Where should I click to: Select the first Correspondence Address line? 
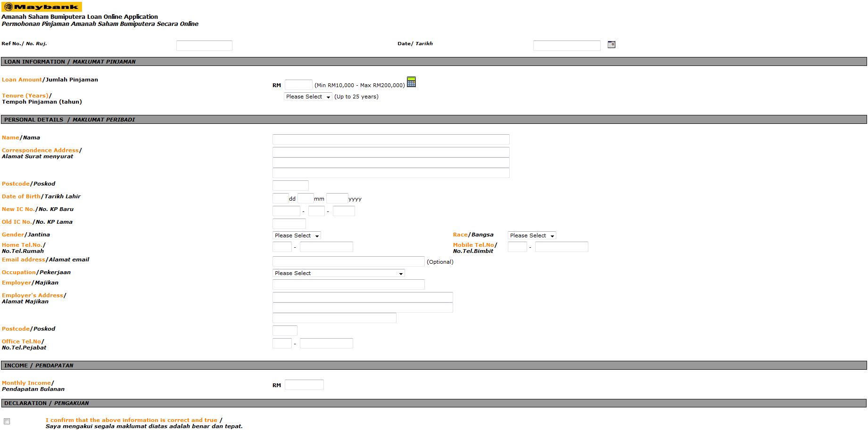390,152
